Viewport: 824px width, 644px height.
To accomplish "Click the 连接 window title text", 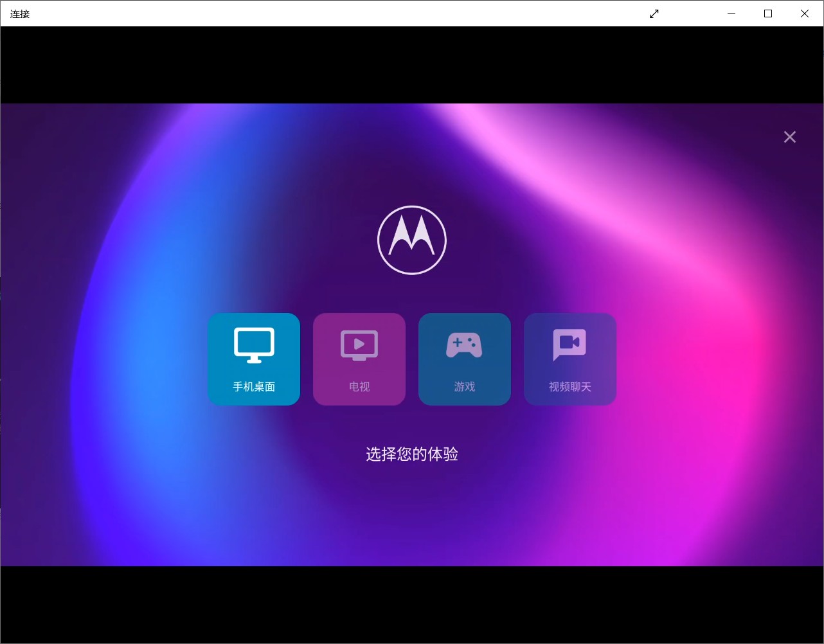I will tap(20, 13).
